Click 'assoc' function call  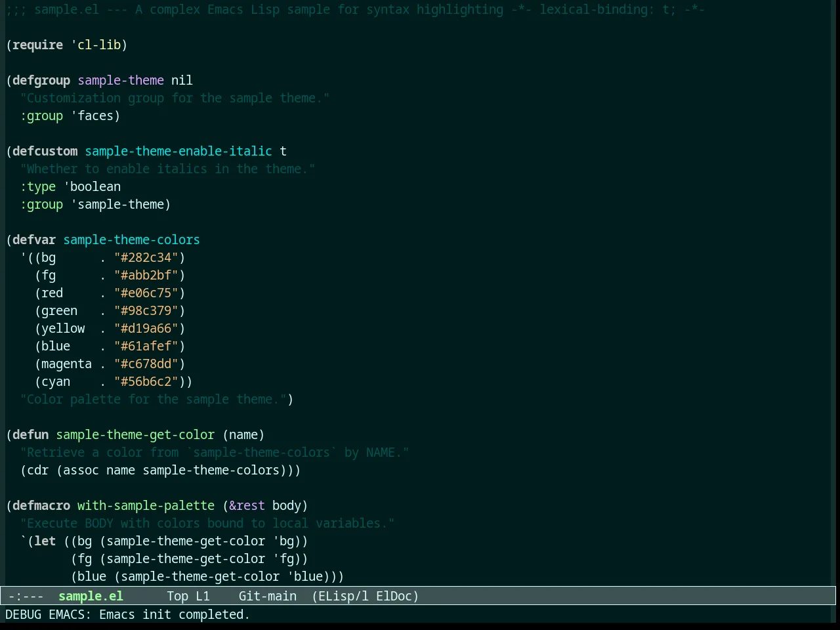[x=81, y=470]
